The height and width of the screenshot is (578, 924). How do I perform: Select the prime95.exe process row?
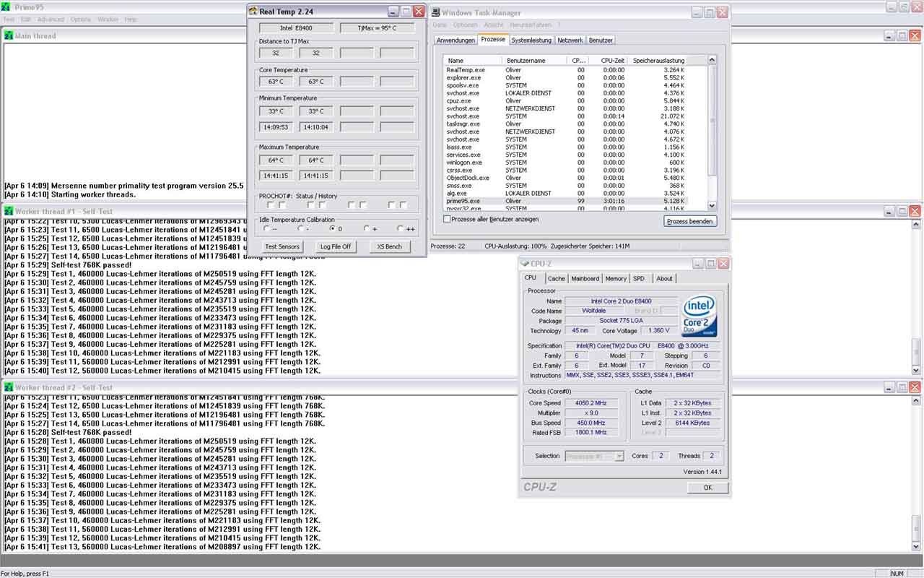click(x=566, y=202)
